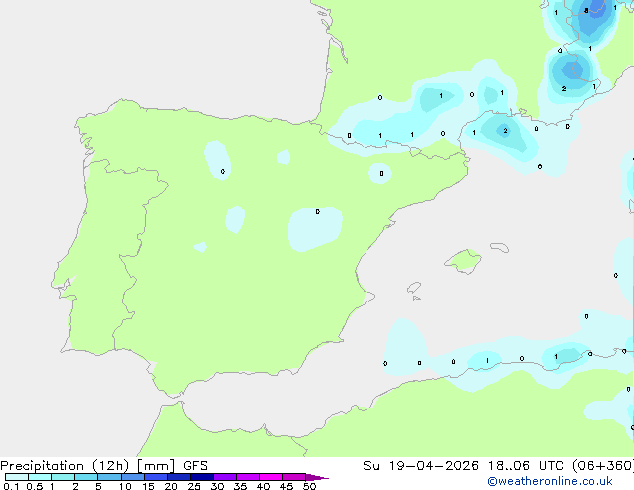Click the GFS model label
The image size is (634, 490).
[195, 466]
